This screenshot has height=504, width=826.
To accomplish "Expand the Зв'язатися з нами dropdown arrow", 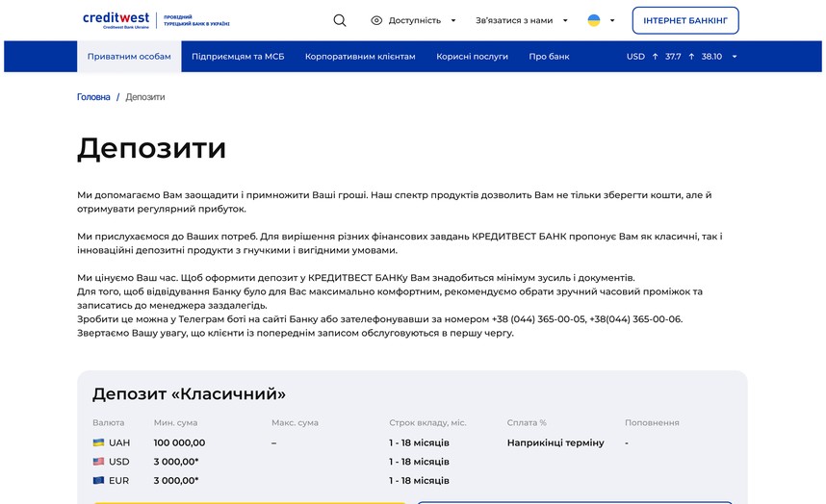I will click(565, 20).
